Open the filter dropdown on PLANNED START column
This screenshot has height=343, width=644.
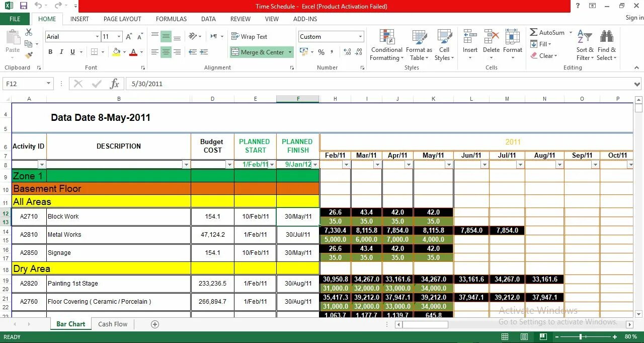272,164
